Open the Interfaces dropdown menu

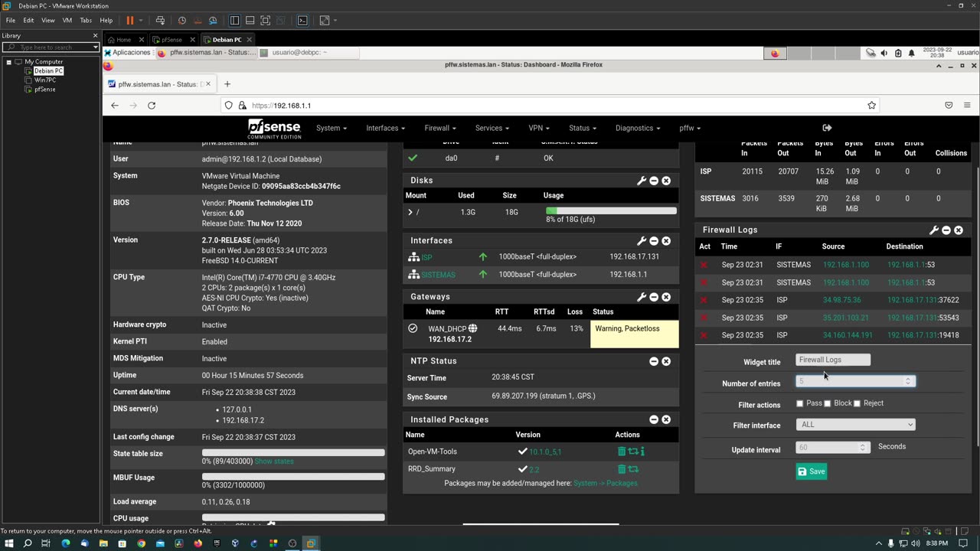click(385, 128)
